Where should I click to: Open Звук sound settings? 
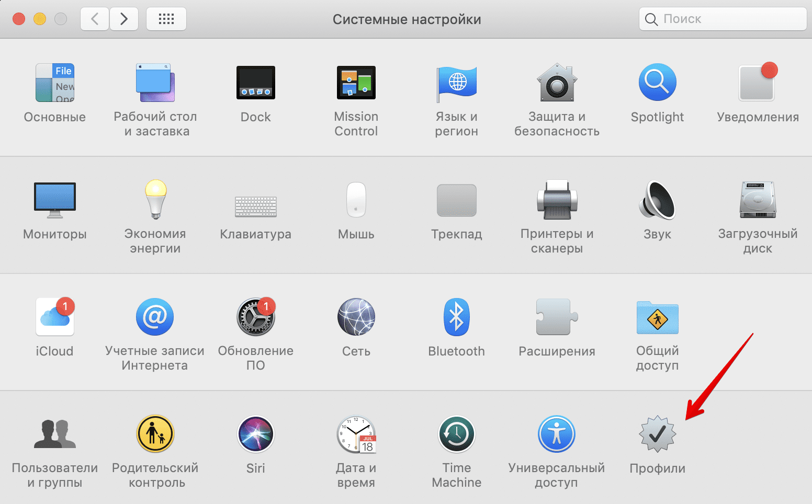[x=657, y=200]
